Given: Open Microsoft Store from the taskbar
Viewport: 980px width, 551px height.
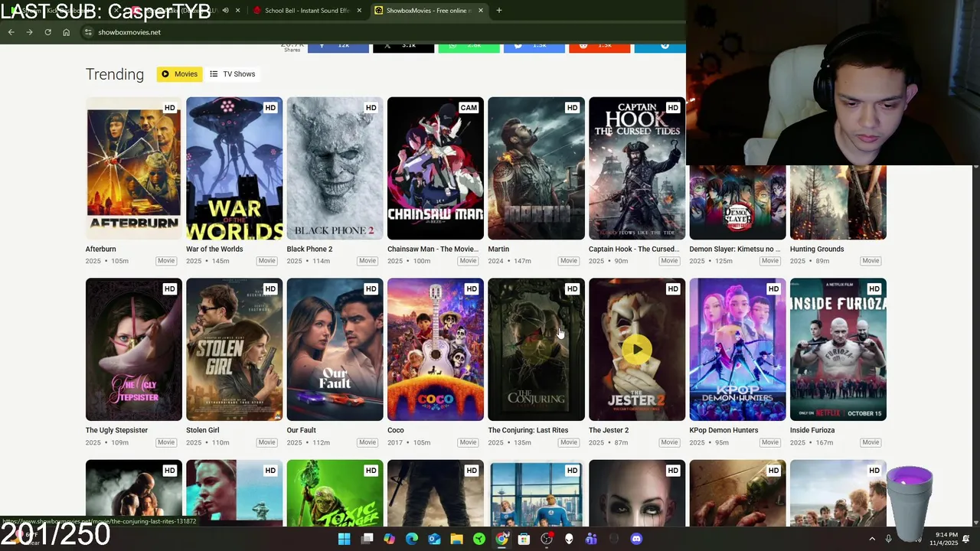Looking at the screenshot, I should (x=524, y=539).
